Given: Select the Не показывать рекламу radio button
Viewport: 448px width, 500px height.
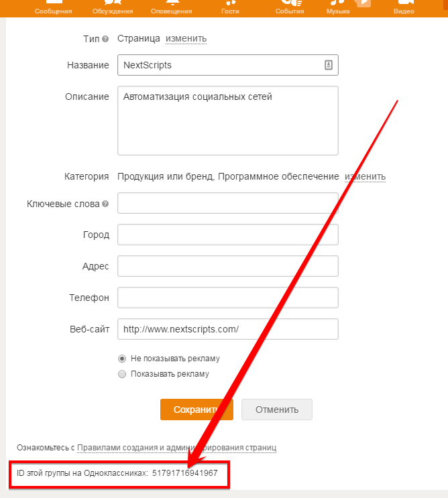Looking at the screenshot, I should coord(122,359).
